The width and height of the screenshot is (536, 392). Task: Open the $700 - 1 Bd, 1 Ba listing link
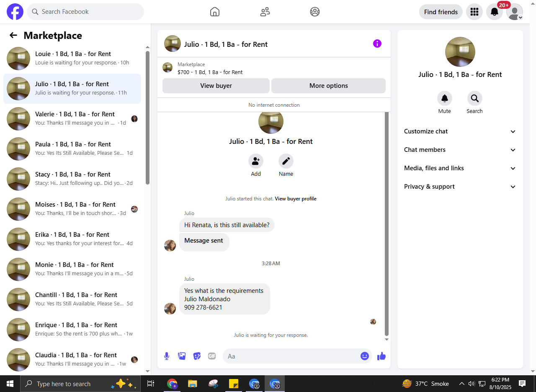pyautogui.click(x=210, y=72)
